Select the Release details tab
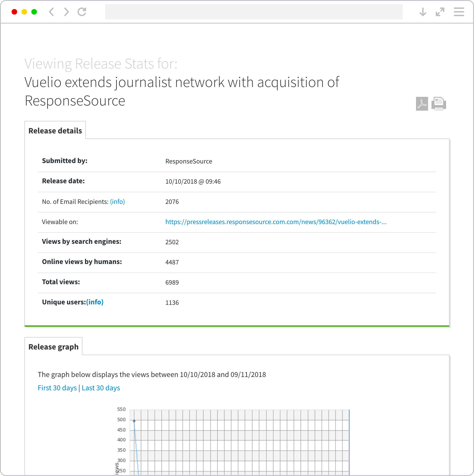474x476 pixels. pyautogui.click(x=55, y=131)
